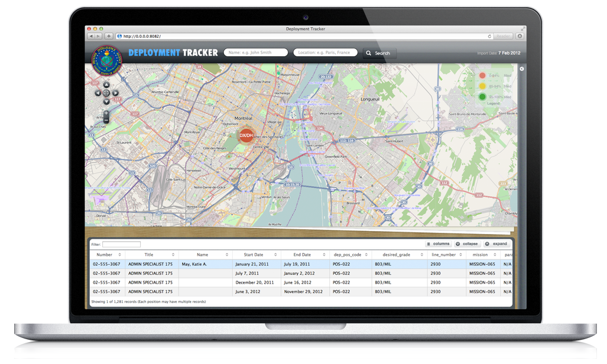Click the green 95-100% filled legend circle

tap(482, 96)
